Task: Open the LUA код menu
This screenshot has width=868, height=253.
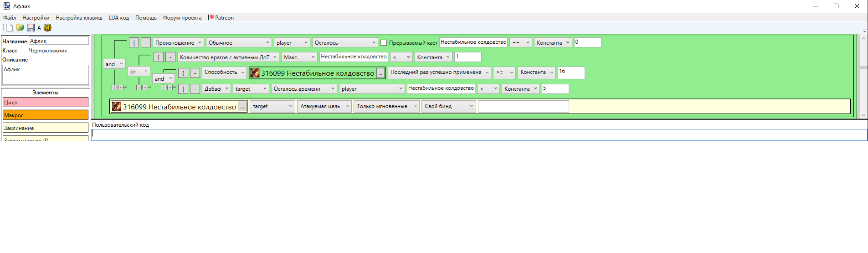Action: [118, 18]
